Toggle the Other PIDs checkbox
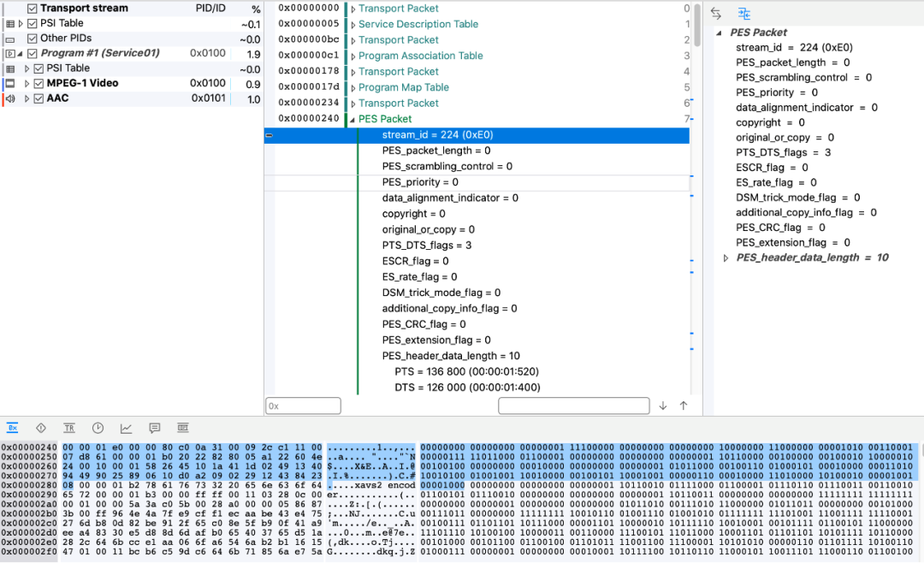The width and height of the screenshot is (924, 563). click(33, 39)
